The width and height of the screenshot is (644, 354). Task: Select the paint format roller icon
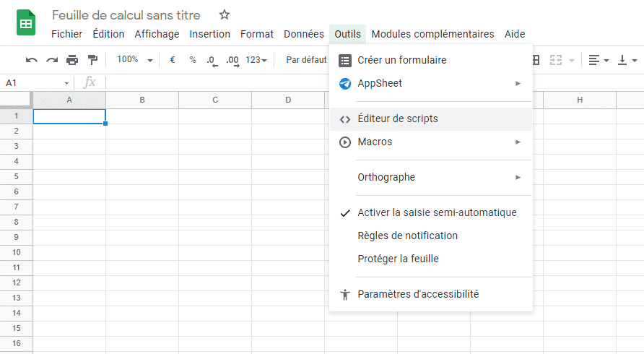click(92, 60)
